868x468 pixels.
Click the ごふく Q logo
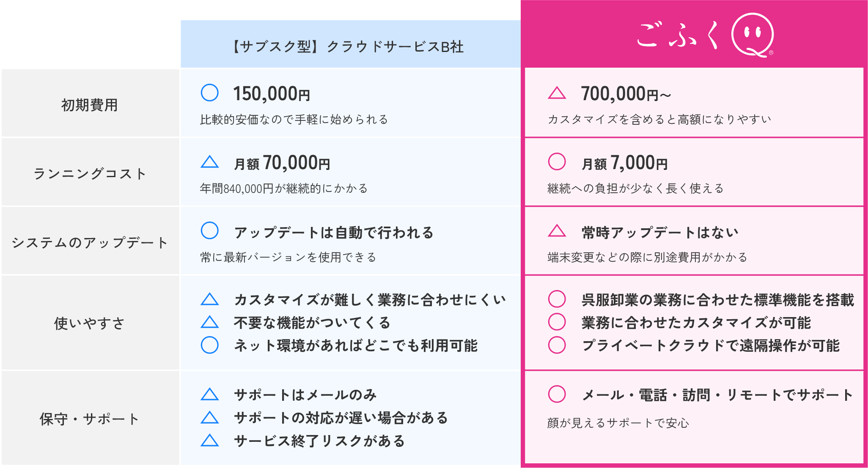click(x=705, y=36)
